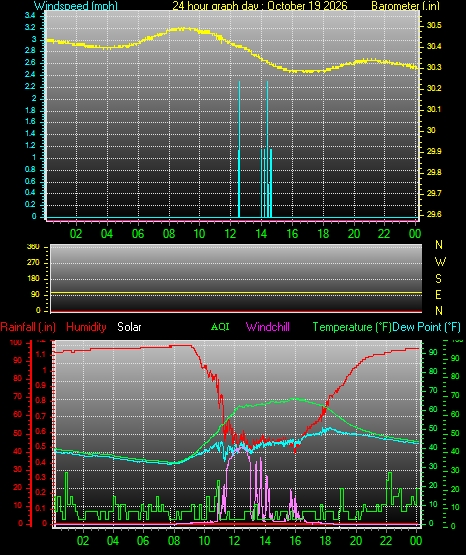Screen dimensions: 466x555
Task: Click windspeed scale value 2.2
Action: click(x=30, y=86)
